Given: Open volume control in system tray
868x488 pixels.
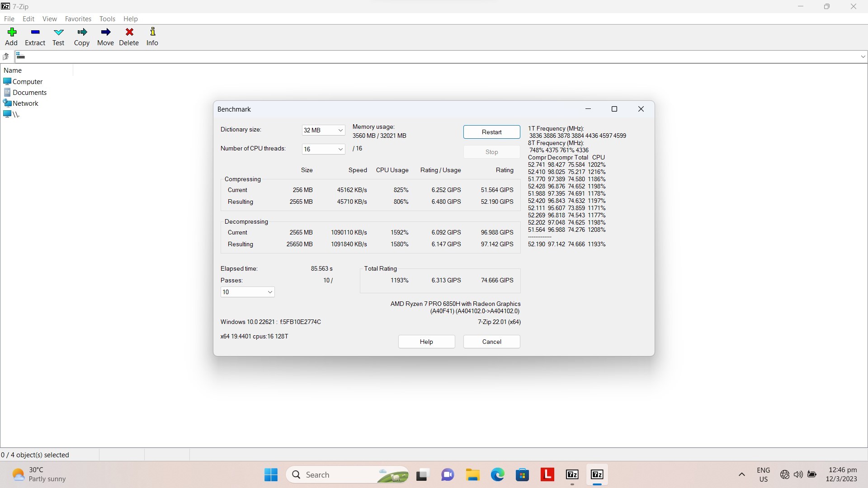Looking at the screenshot, I should 798,474.
